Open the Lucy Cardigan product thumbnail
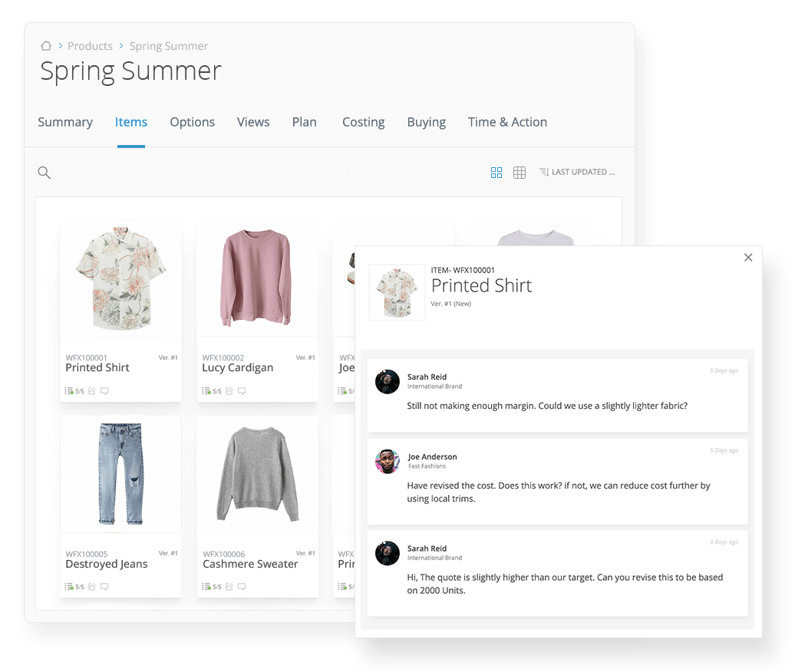This screenshot has height=672, width=795. pyautogui.click(x=256, y=278)
